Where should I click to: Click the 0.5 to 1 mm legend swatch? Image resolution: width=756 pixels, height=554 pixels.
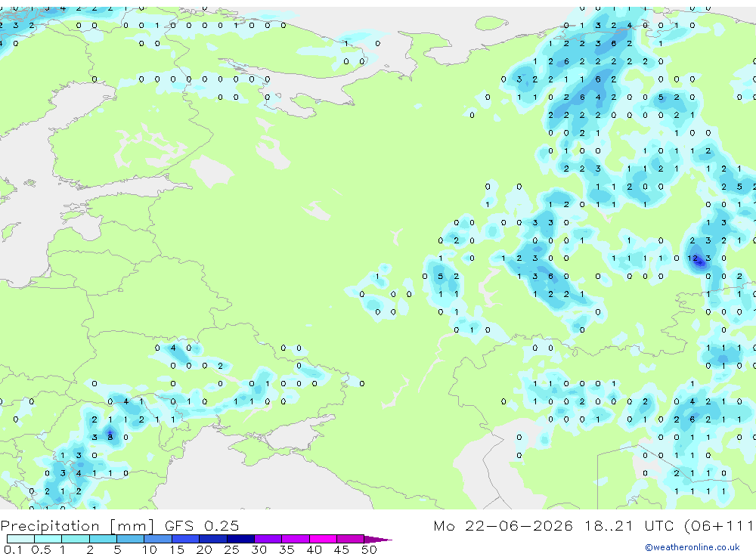pos(48,539)
